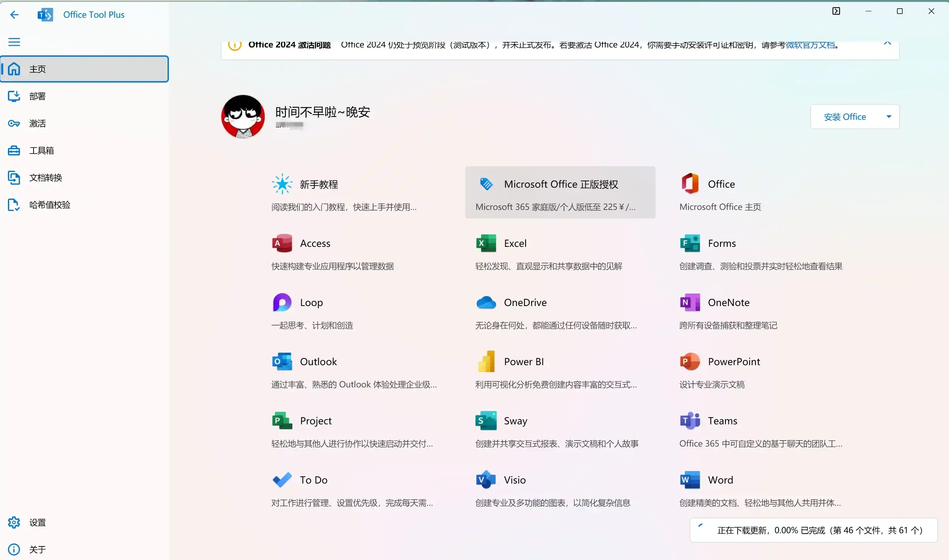Collapse the Office 2024 notice banner
Image resolution: width=949 pixels, height=560 pixels.
[888, 44]
